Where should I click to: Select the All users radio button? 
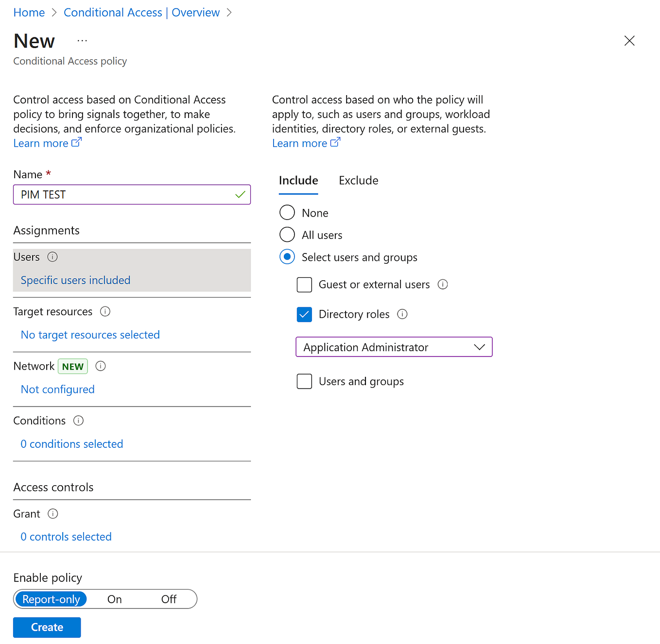[287, 235]
